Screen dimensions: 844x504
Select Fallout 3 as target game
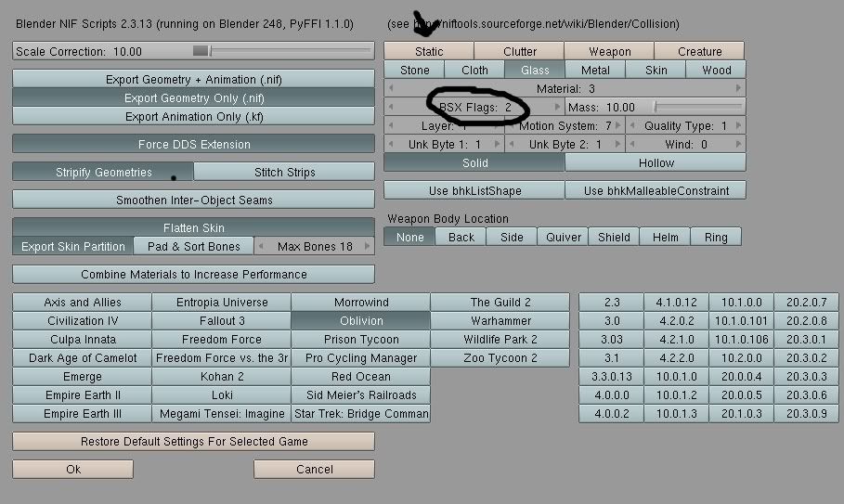pos(222,320)
